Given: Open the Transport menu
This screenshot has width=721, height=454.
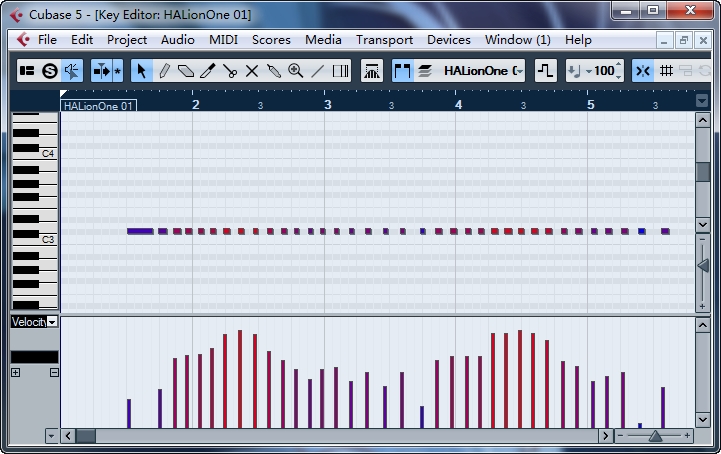Looking at the screenshot, I should click(x=384, y=40).
